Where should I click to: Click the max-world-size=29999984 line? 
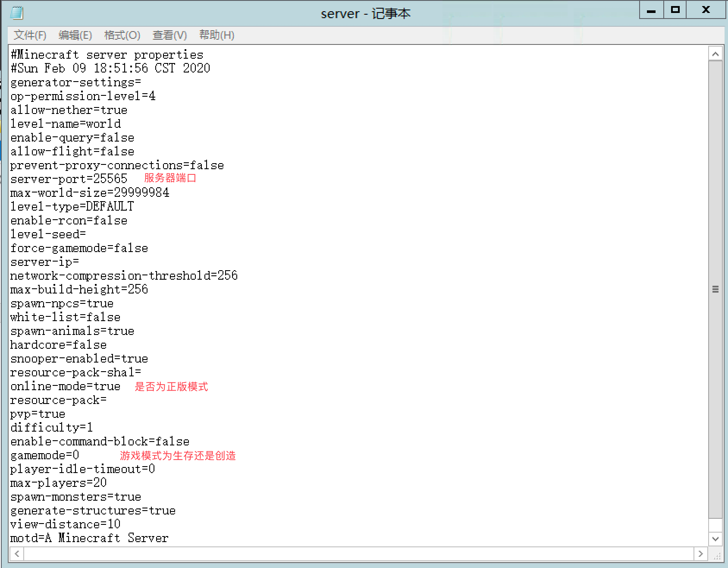[x=90, y=192]
